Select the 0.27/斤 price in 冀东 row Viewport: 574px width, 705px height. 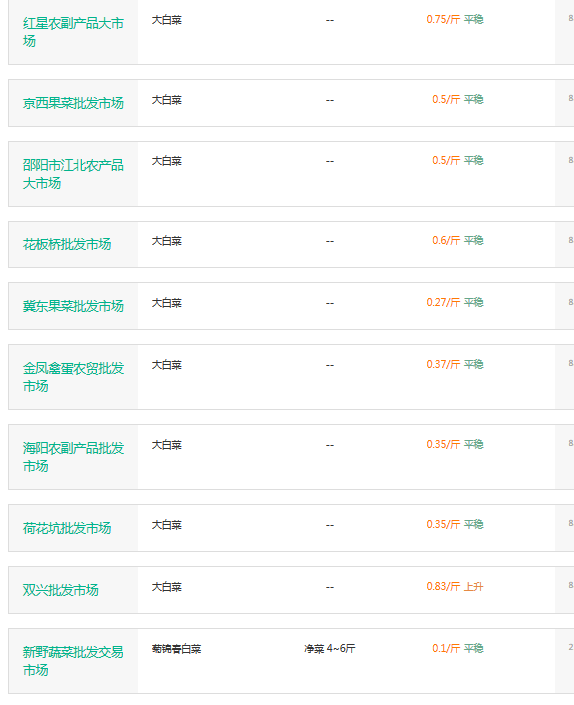click(x=443, y=302)
